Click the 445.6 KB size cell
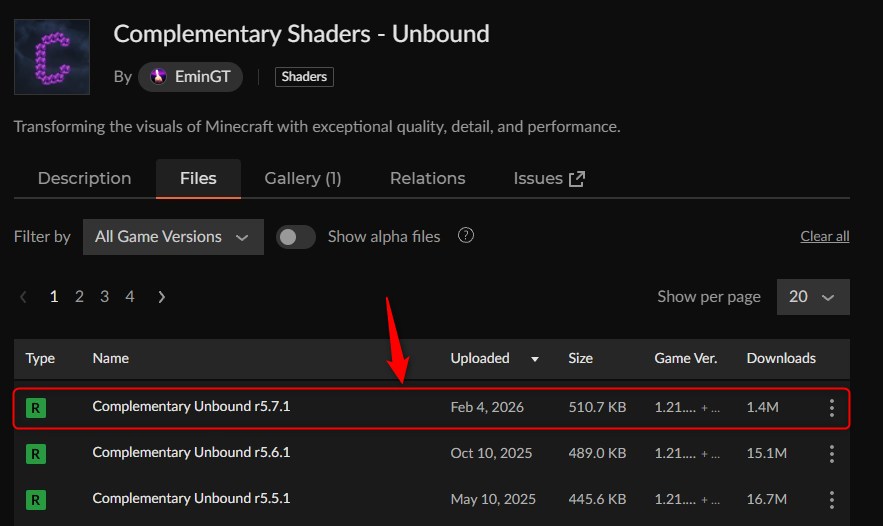 597,500
